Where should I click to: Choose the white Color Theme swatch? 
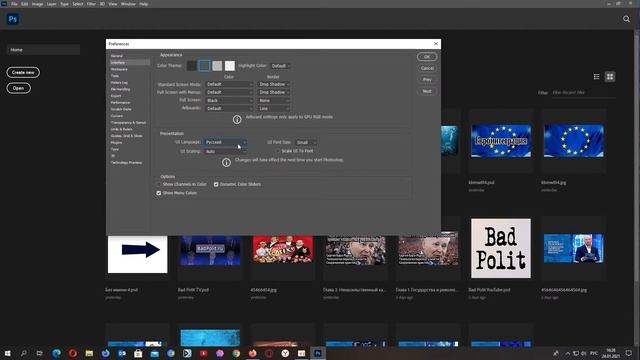coord(230,66)
